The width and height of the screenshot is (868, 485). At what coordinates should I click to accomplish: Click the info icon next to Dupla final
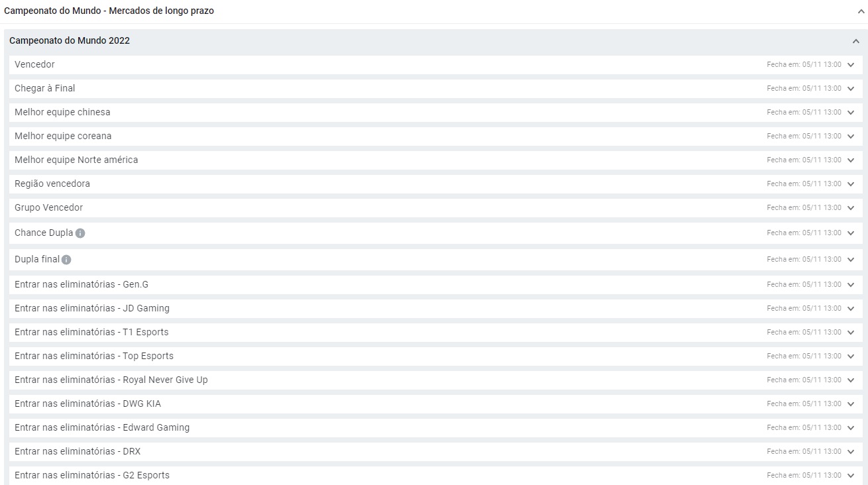point(66,260)
